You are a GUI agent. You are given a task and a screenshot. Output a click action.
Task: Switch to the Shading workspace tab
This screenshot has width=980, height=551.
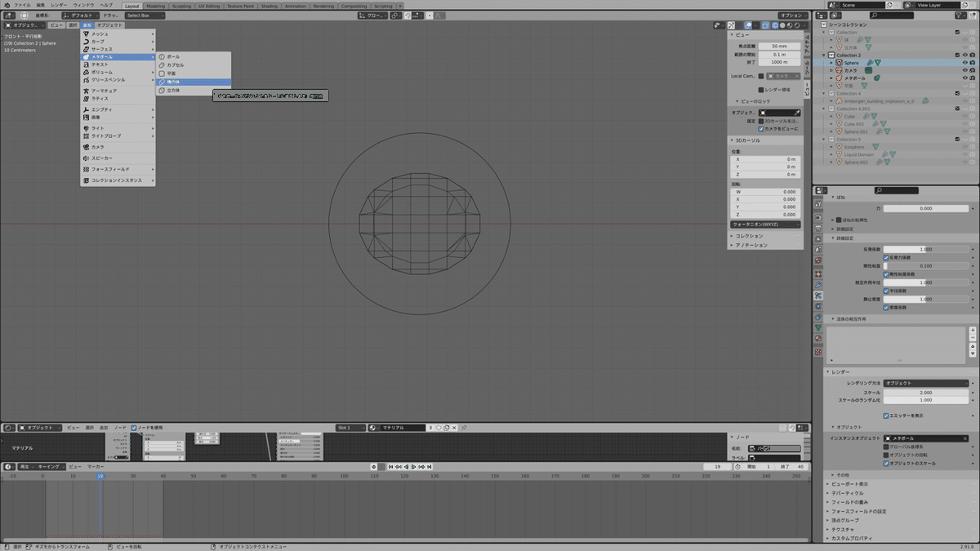pyautogui.click(x=269, y=5)
